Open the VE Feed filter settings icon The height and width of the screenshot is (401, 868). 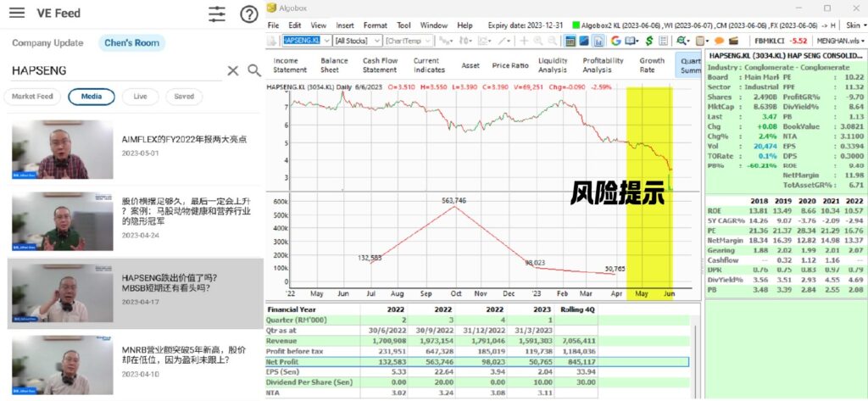[217, 14]
